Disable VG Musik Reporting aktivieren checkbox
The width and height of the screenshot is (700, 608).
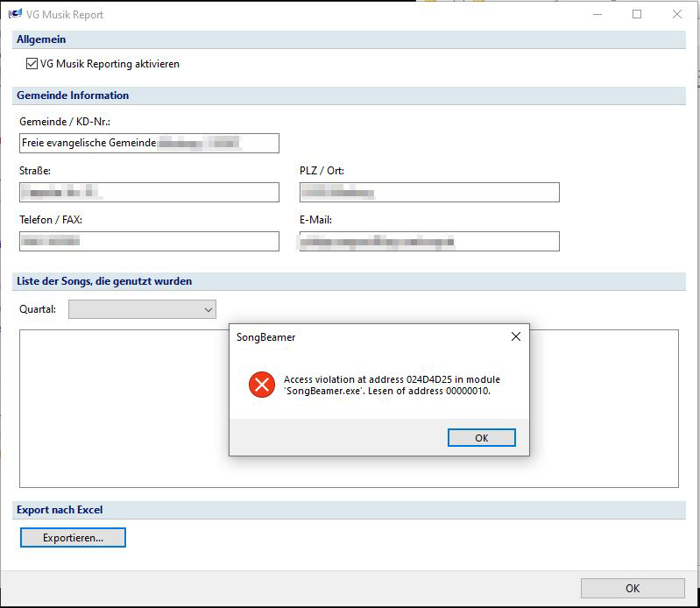click(x=32, y=64)
